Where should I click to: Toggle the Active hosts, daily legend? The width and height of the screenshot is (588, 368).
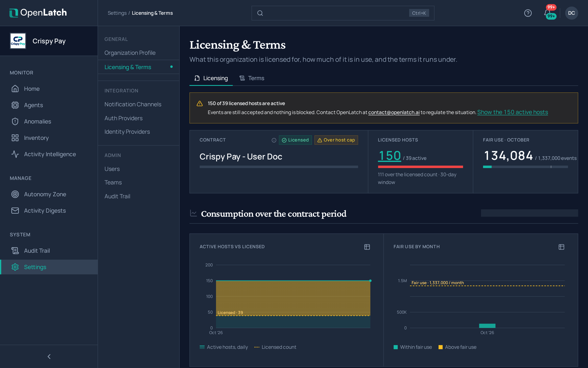(x=224, y=347)
